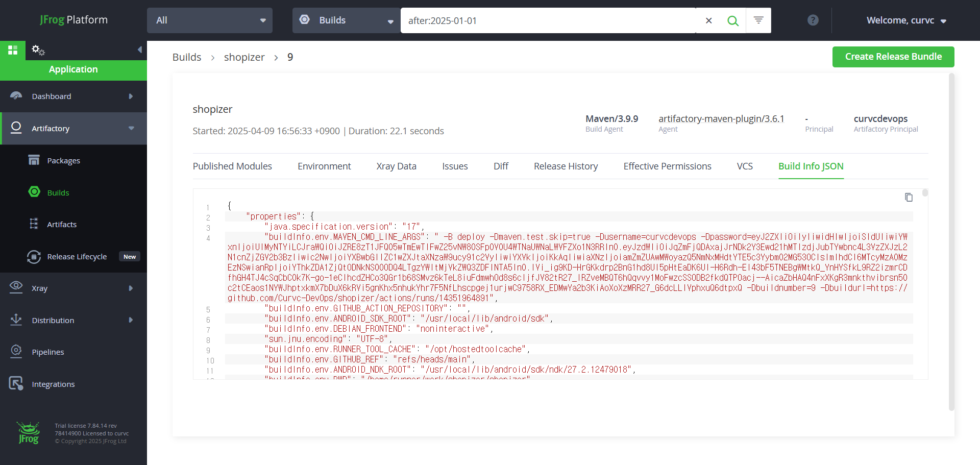Switch to Published Modules tab

tap(232, 166)
